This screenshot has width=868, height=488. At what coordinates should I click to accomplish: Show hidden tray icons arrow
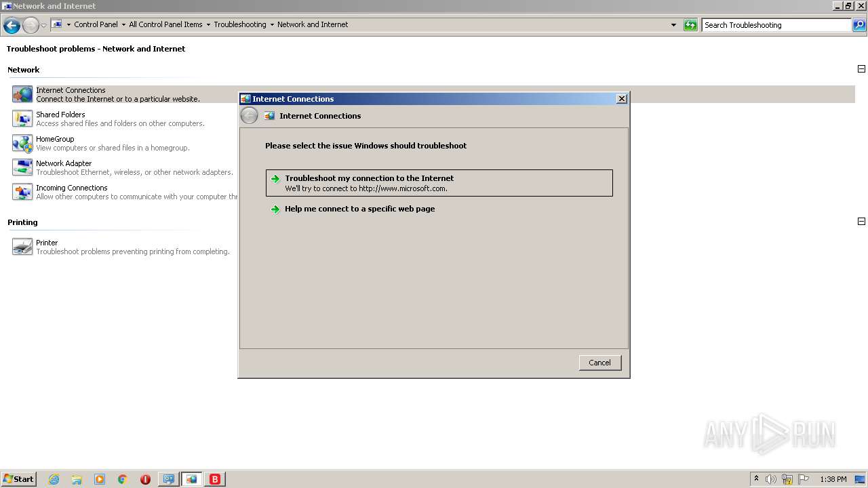coord(756,479)
